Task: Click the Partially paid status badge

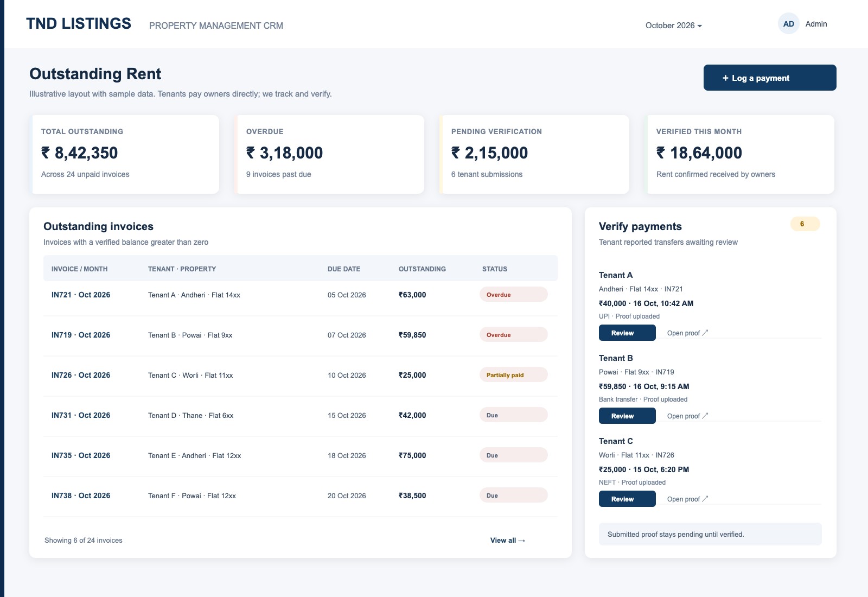Action: [x=513, y=375]
